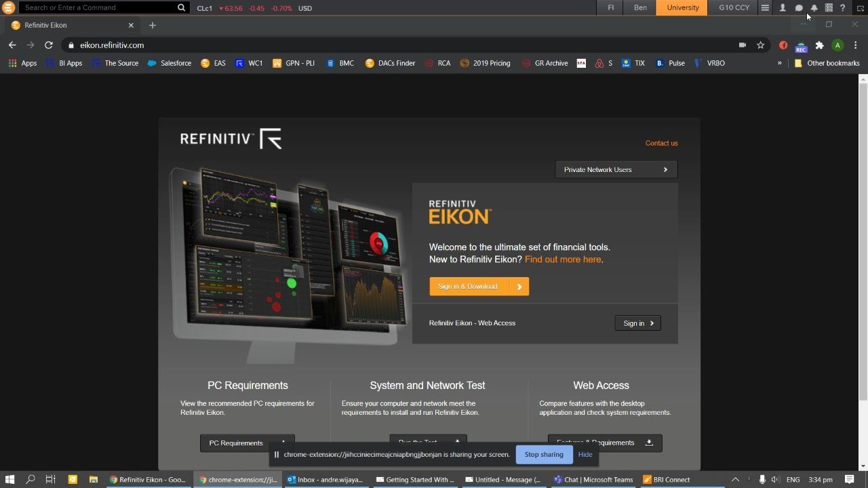Open the Pulse bookmark
The width and height of the screenshot is (868, 488).
(x=670, y=63)
